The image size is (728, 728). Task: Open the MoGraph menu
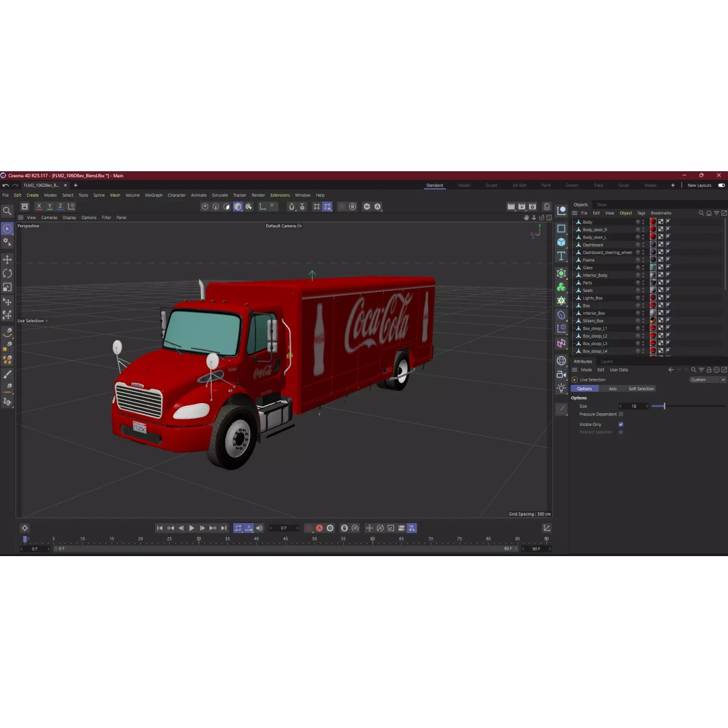tap(154, 195)
